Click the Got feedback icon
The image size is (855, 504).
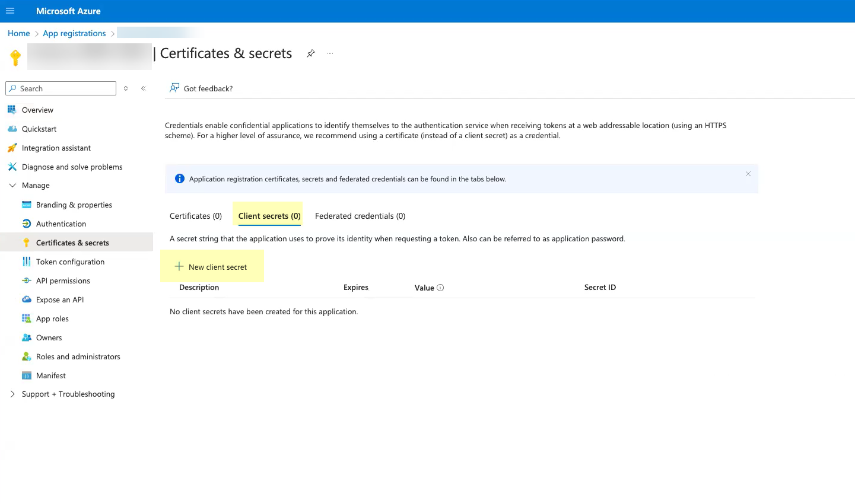(x=174, y=88)
